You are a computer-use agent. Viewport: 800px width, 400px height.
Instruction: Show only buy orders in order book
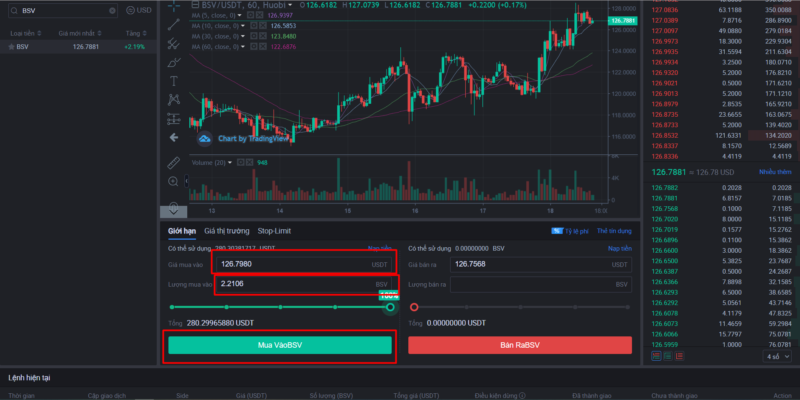tap(668, 356)
